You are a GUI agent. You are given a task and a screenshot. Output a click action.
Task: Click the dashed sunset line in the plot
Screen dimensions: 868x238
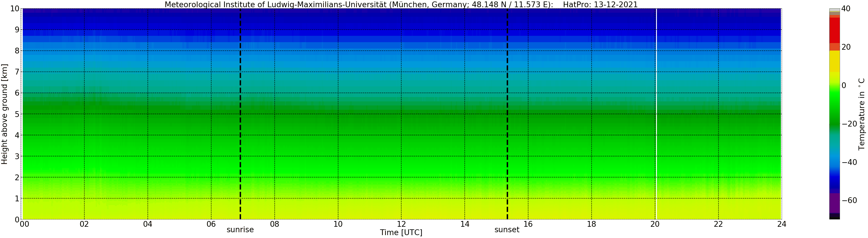pos(507,114)
